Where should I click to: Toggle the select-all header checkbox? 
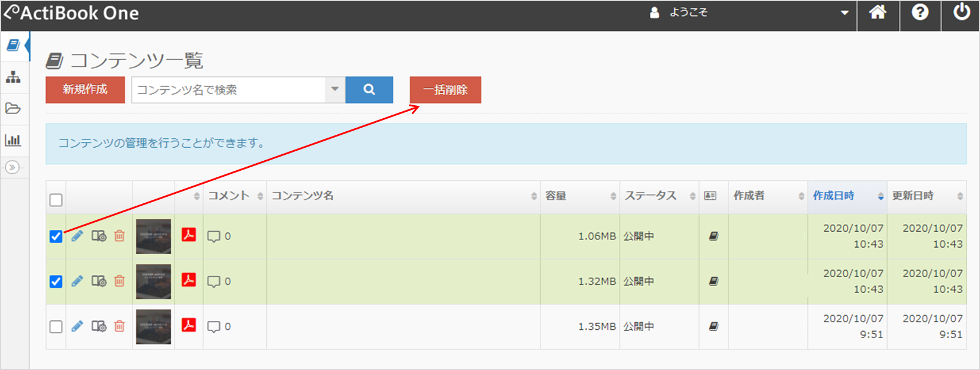click(56, 200)
